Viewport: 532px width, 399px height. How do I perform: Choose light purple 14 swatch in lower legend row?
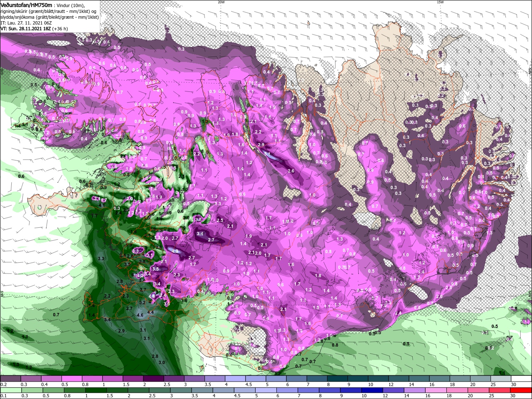tap(414, 390)
